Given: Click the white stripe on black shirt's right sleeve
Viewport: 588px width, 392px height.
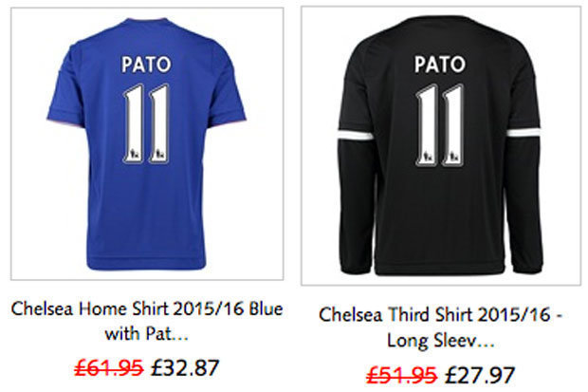Looking at the screenshot, I should tap(524, 132).
